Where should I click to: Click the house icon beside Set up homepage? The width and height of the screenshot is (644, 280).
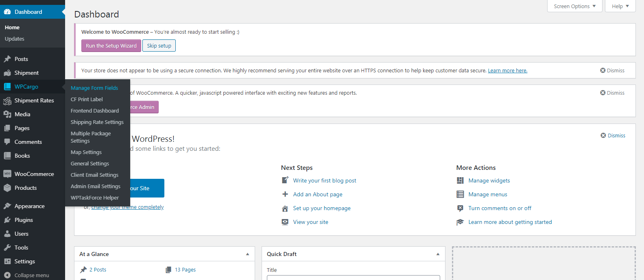(285, 208)
